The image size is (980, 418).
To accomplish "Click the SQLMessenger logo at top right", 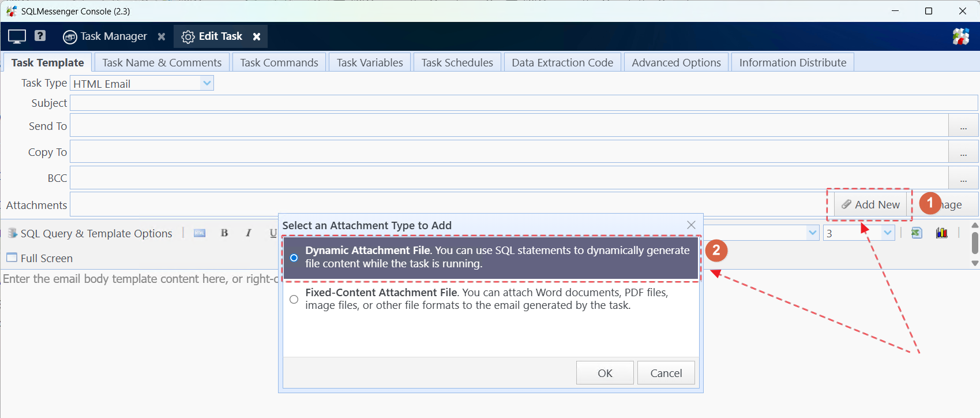I will 961,36.
